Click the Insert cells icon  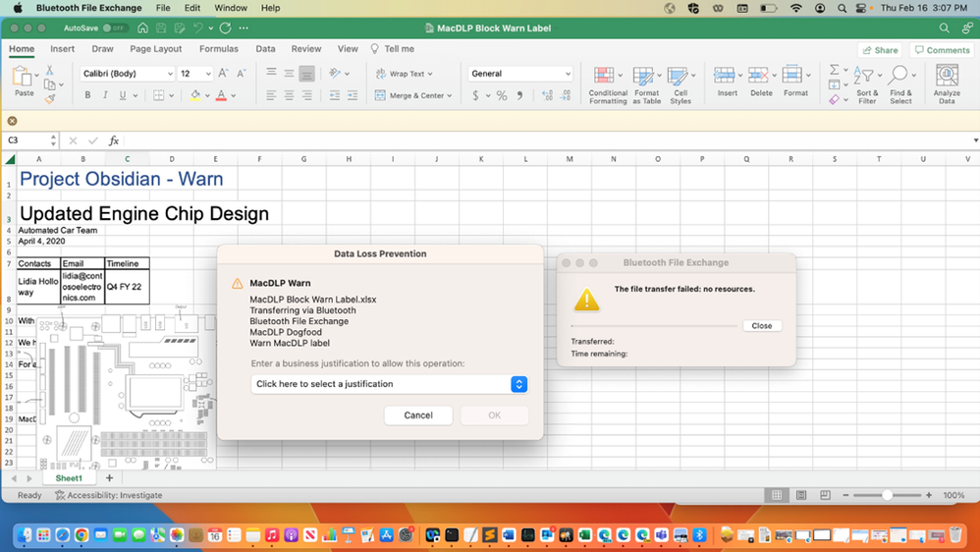(x=725, y=76)
